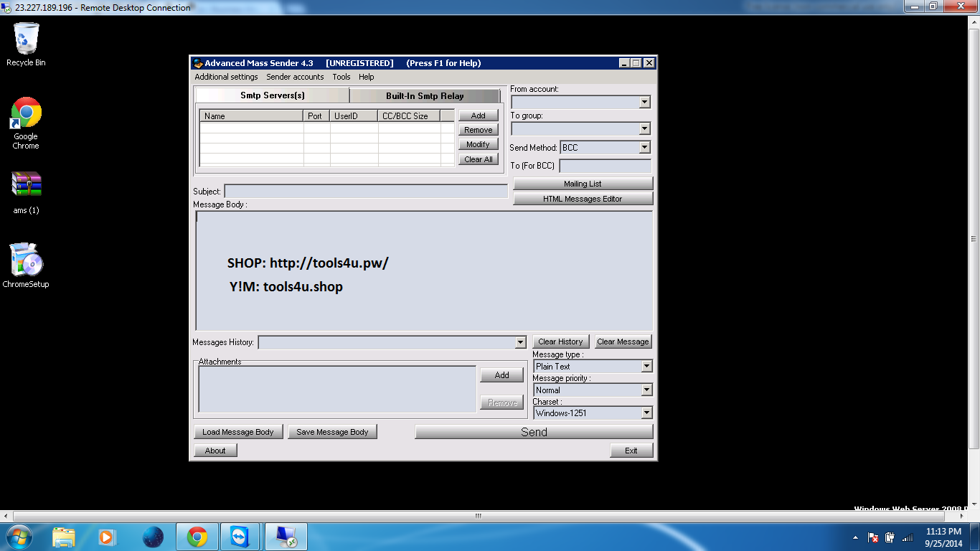Open Additional settings menu
Viewport: 980px width, 551px height.
(x=226, y=77)
